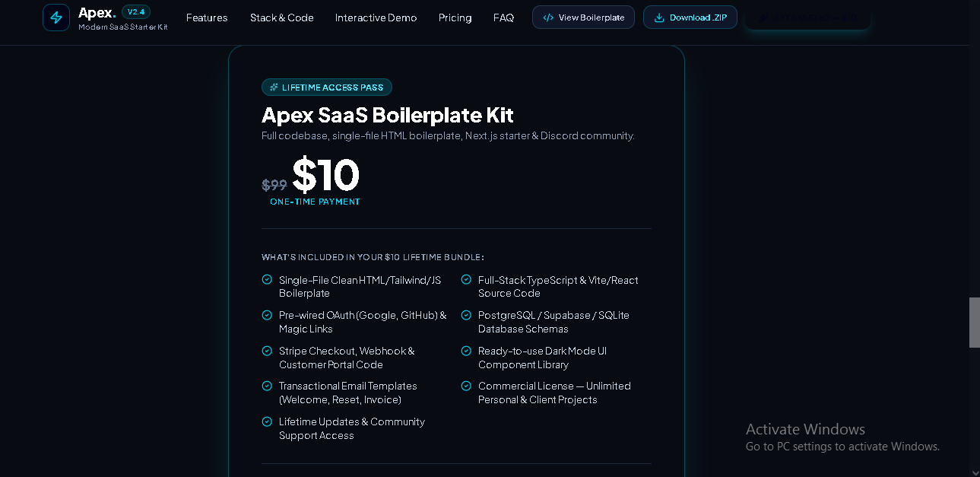Click 'Transactional Email Templates' text

[x=348, y=393]
